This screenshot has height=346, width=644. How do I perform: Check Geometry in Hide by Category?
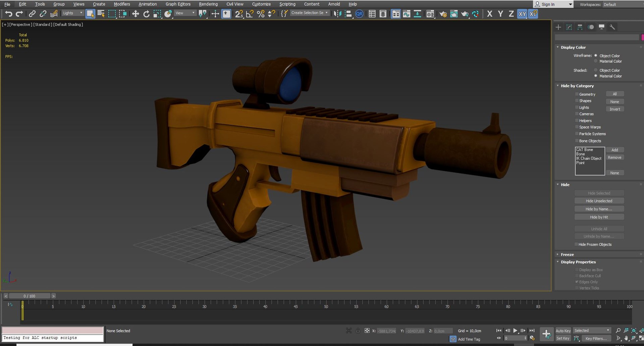577,94
